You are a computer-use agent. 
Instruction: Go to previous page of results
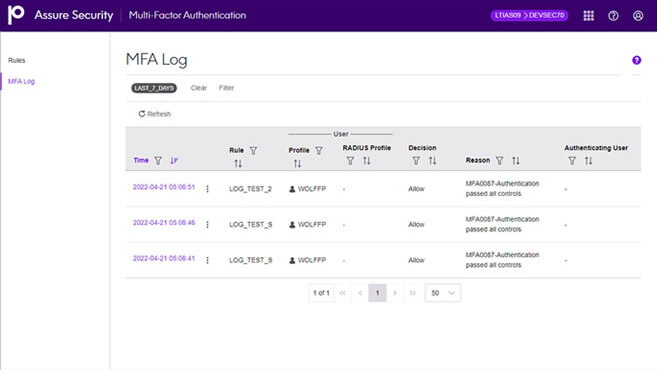pyautogui.click(x=360, y=293)
